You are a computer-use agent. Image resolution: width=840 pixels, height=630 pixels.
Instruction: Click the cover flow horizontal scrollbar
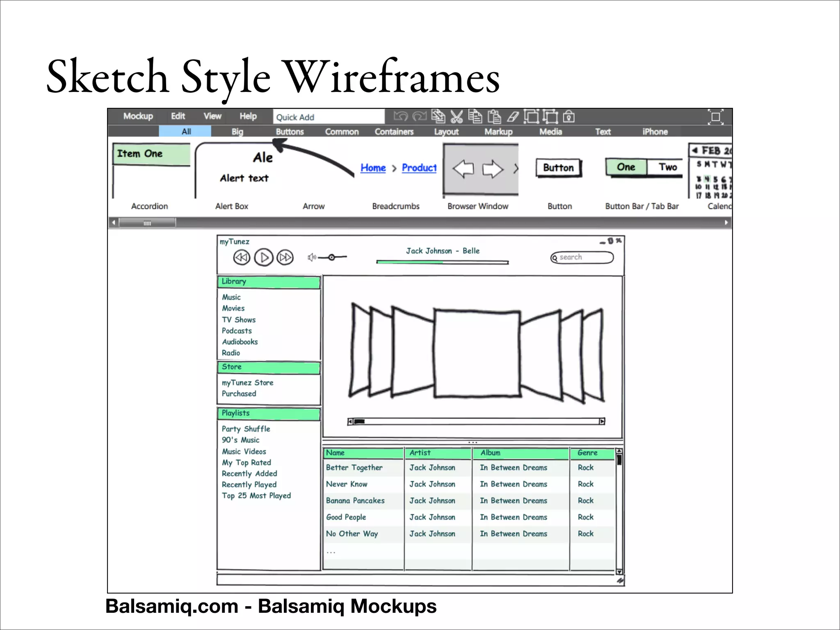click(x=476, y=421)
